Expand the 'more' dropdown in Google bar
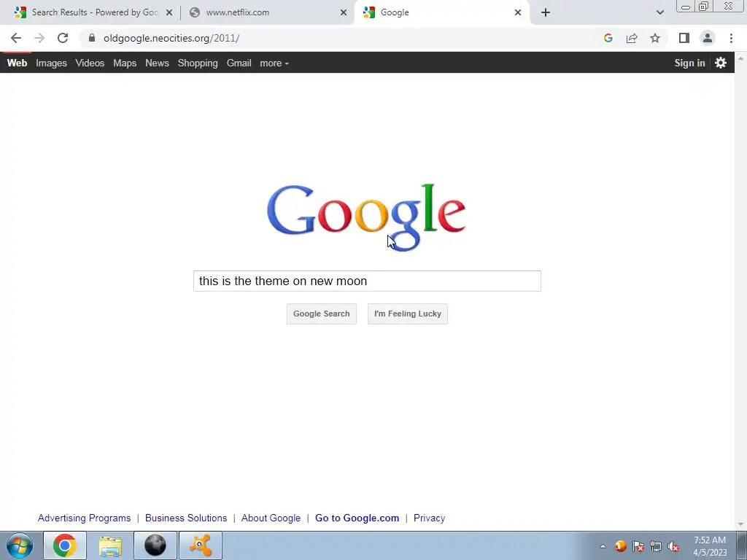This screenshot has height=560, width=747. pos(274,63)
